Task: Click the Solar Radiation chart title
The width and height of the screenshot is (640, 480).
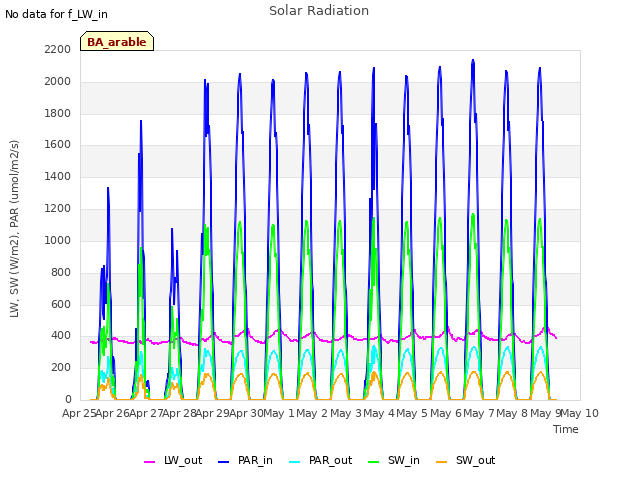Action: coord(319,11)
